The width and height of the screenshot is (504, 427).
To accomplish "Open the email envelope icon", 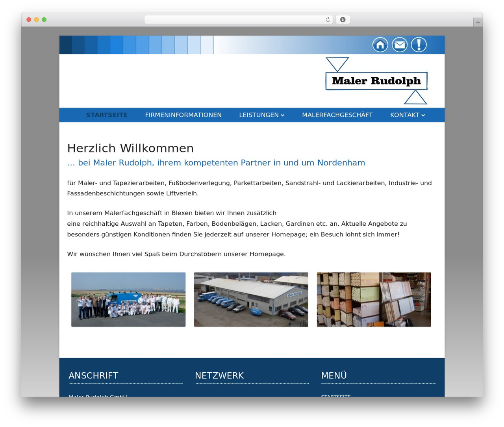I will tap(399, 45).
